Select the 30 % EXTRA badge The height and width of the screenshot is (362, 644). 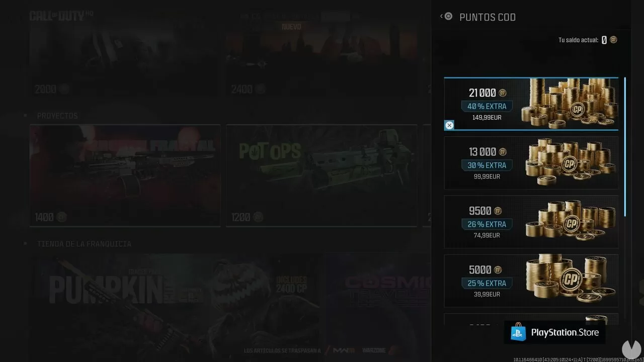[x=487, y=165]
